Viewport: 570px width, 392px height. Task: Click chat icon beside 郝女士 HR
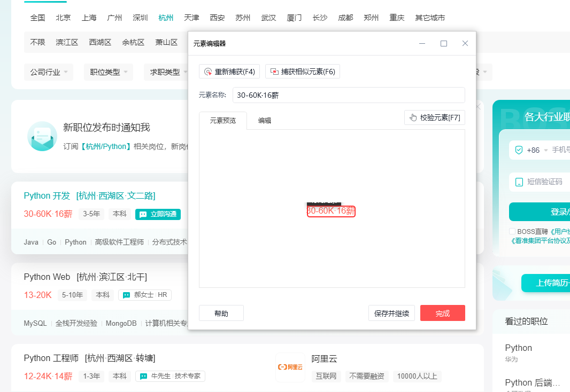click(x=127, y=295)
